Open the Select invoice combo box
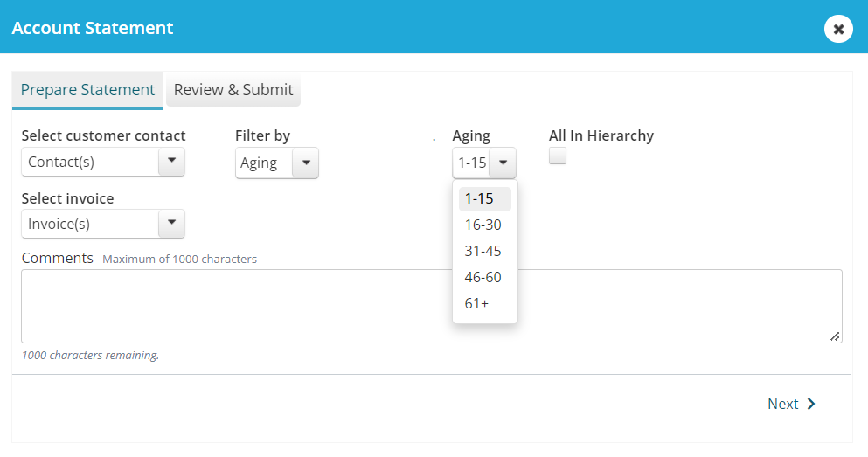 103,224
